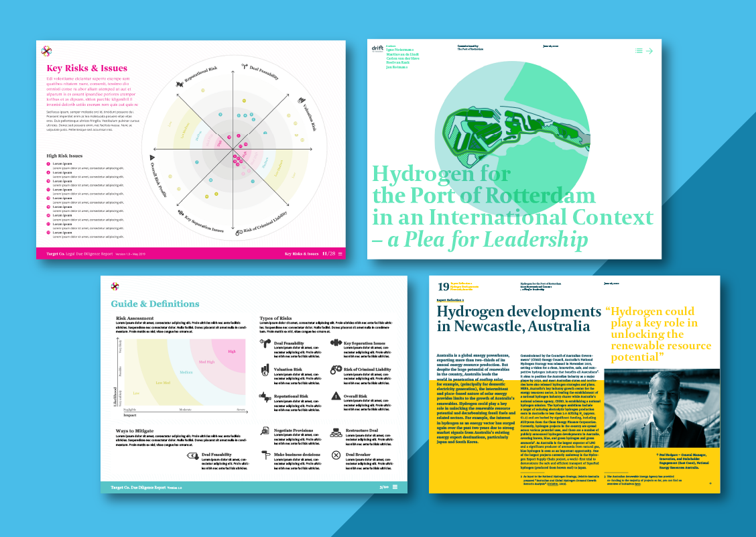
Task: Click the Types of Risks subheading
Action: (x=275, y=318)
